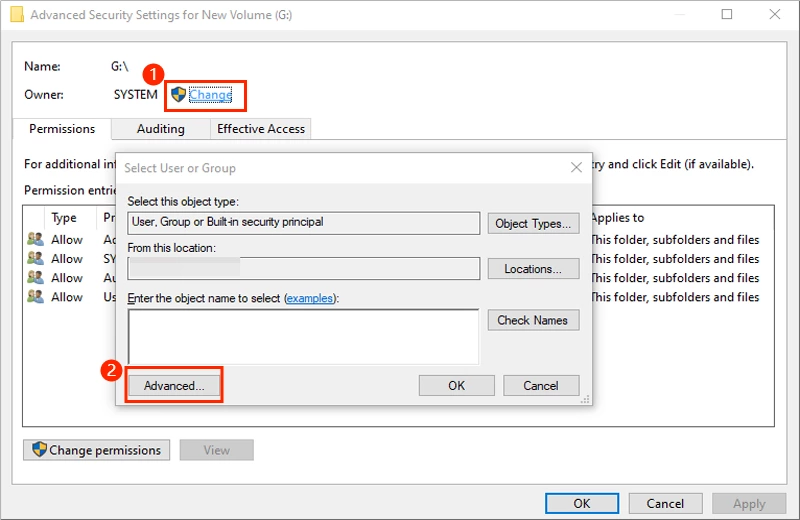Select first Allow permission entry users icon
The height and width of the screenshot is (520, 800).
[x=35, y=239]
